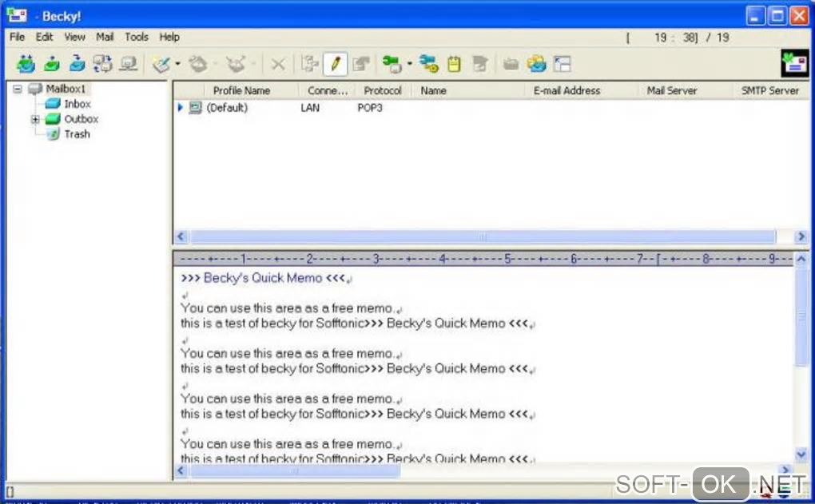Select the Inbox folder
The width and height of the screenshot is (815, 504).
click(x=78, y=104)
